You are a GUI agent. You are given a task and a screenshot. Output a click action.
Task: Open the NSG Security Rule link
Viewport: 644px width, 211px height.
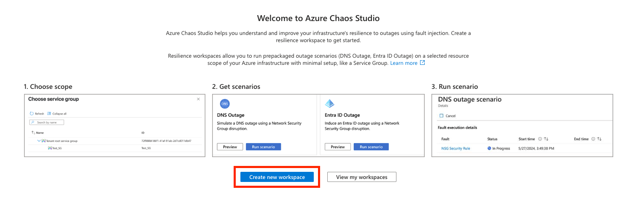tap(455, 148)
